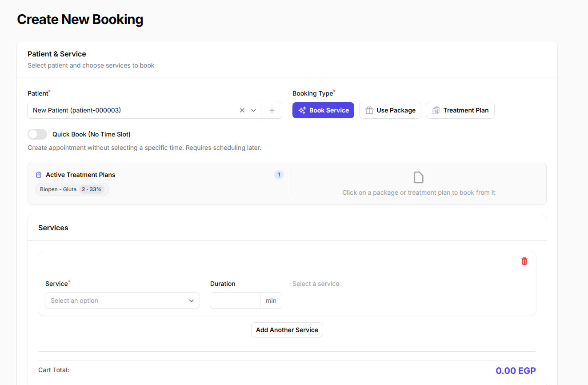The width and height of the screenshot is (588, 385).
Task: Open the Biopen - Gluta treatment plan chip
Action: pyautogui.click(x=72, y=189)
